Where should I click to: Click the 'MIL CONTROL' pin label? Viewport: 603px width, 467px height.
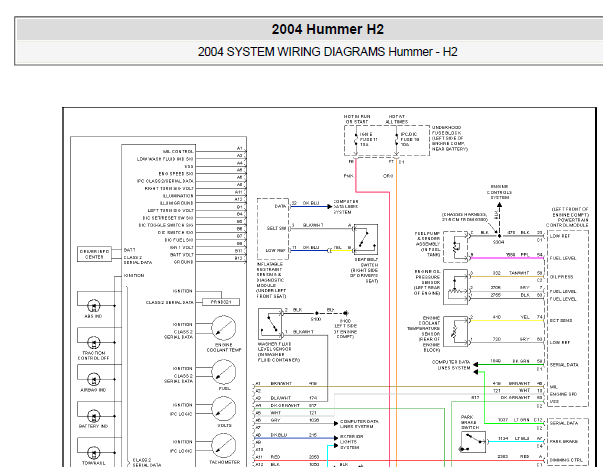178,152
